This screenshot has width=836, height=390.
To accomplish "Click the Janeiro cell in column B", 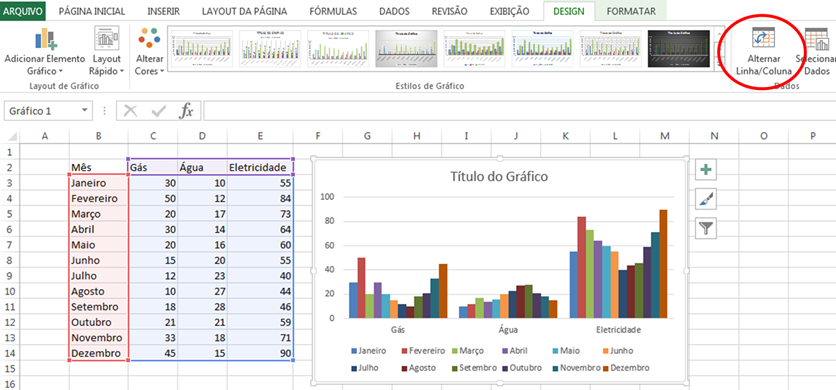I will 98,183.
